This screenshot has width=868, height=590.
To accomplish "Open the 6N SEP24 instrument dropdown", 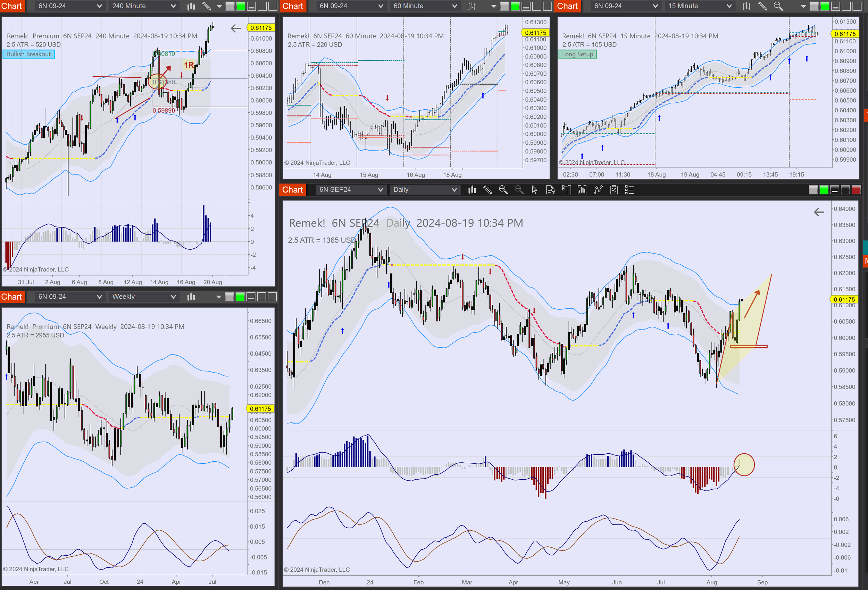I will (x=350, y=190).
